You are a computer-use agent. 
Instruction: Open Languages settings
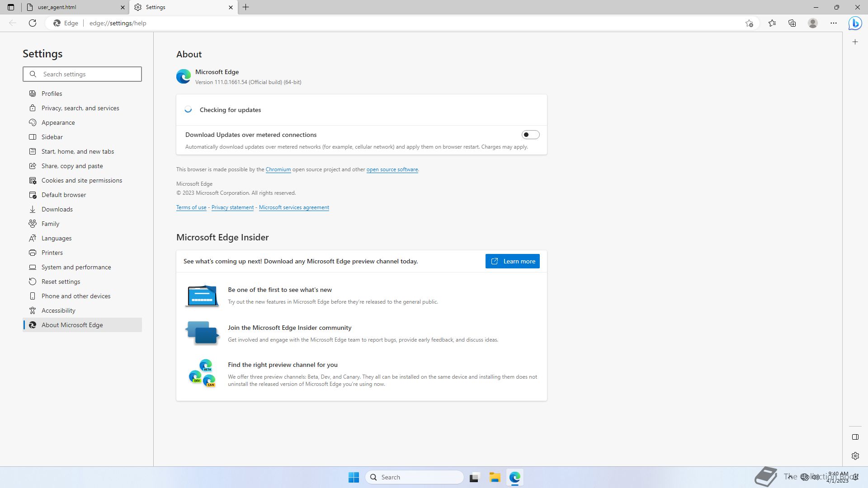pos(82,238)
